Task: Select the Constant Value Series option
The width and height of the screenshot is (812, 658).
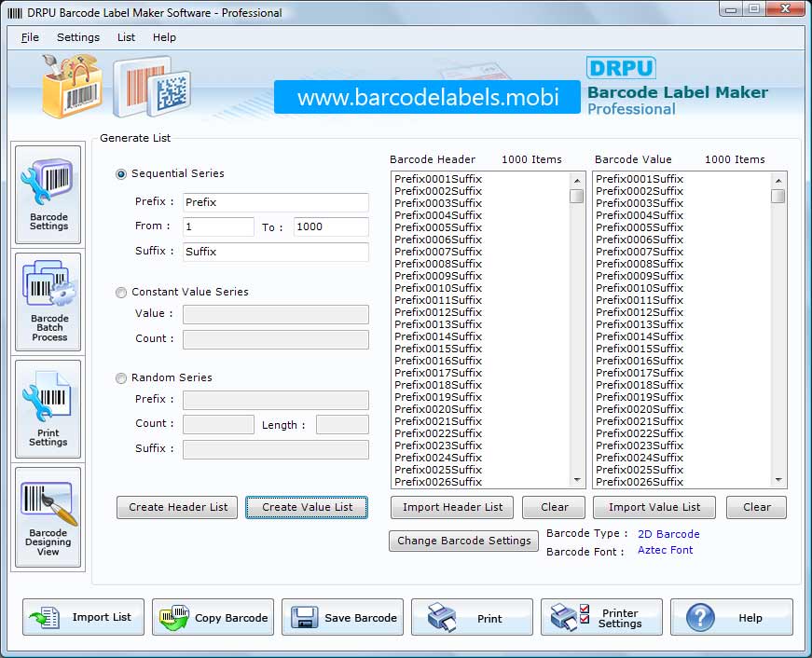Action: pyautogui.click(x=120, y=293)
